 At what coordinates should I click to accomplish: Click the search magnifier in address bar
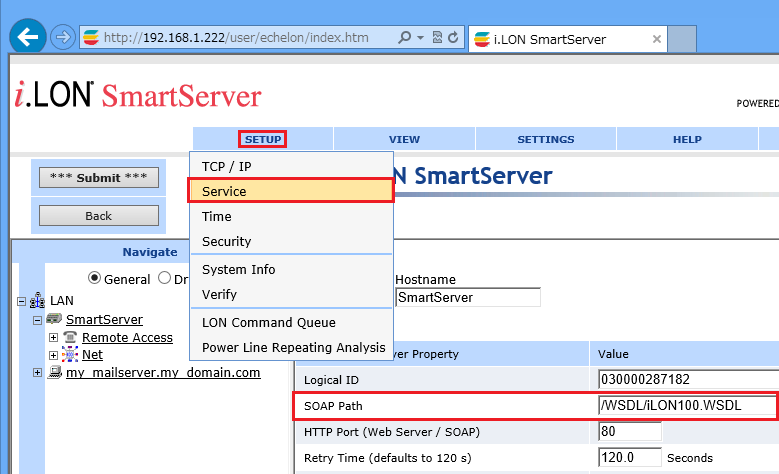404,38
